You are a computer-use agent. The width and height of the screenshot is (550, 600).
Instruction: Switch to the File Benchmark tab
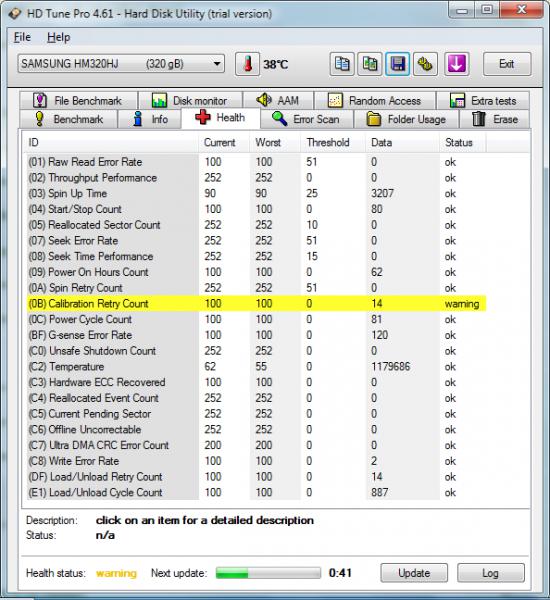[78, 101]
